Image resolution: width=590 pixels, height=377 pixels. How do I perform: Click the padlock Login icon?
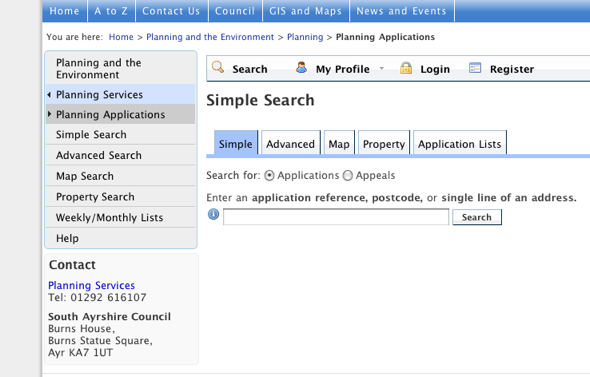[x=406, y=68]
